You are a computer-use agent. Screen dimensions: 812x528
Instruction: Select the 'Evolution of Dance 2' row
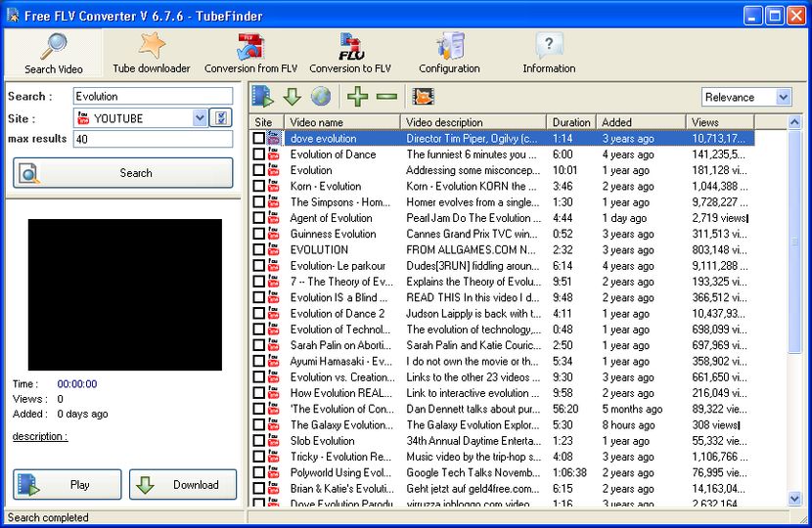coord(501,313)
